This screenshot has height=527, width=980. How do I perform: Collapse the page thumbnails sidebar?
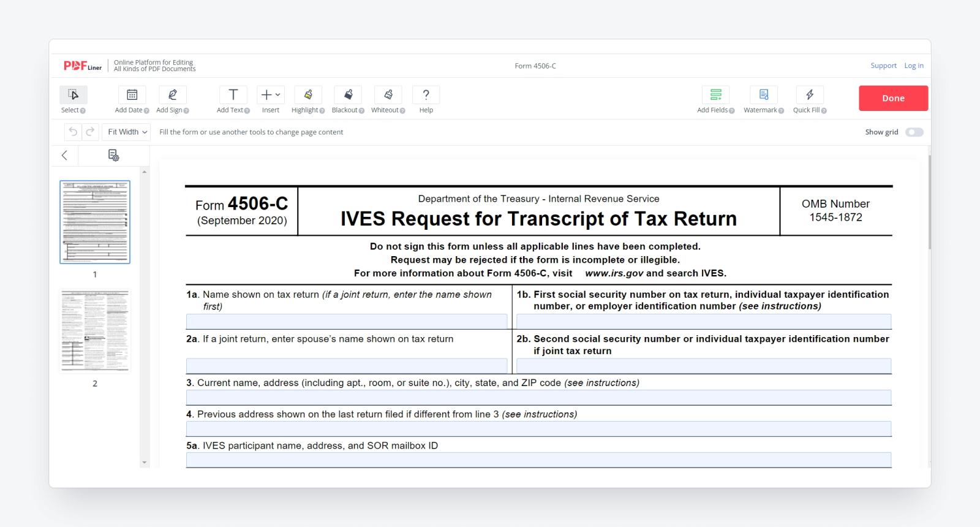click(64, 156)
